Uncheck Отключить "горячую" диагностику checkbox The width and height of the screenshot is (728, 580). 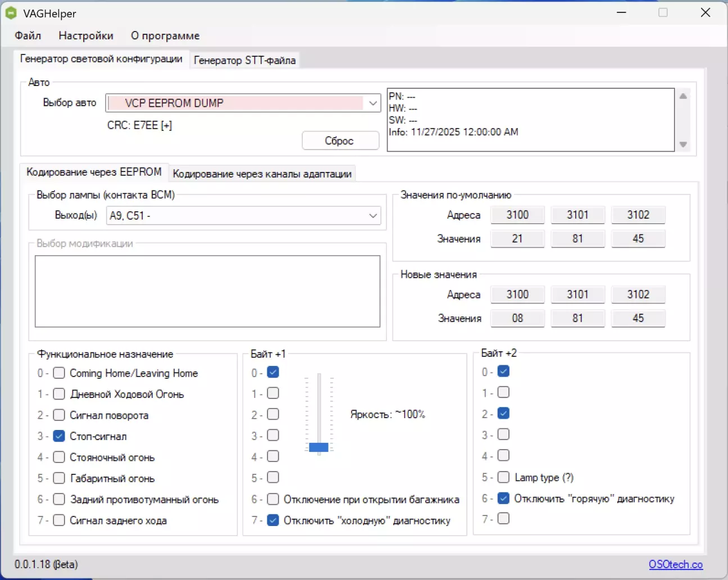coord(504,498)
